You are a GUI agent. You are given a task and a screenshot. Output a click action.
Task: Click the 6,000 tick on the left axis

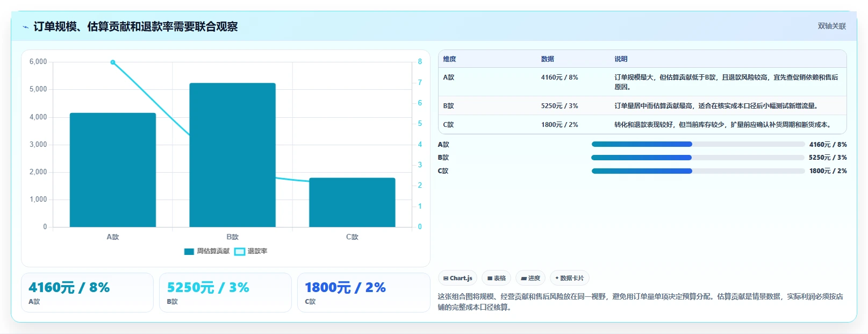coord(38,62)
